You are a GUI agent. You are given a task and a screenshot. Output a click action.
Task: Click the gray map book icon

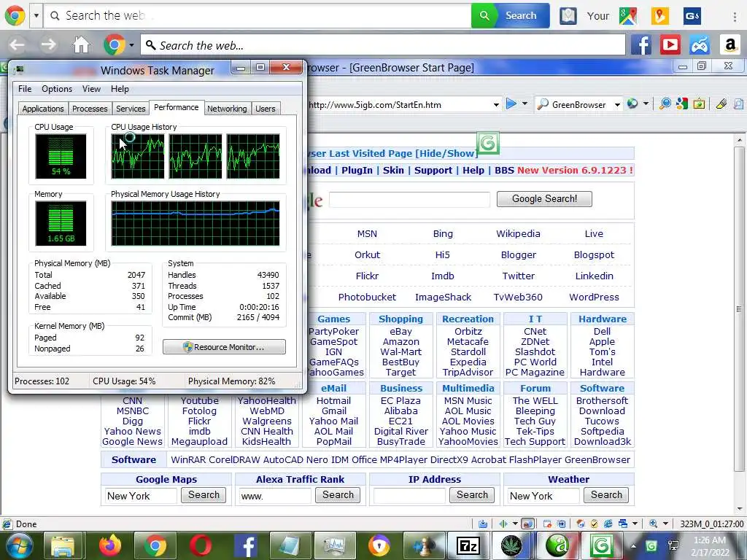point(568,16)
